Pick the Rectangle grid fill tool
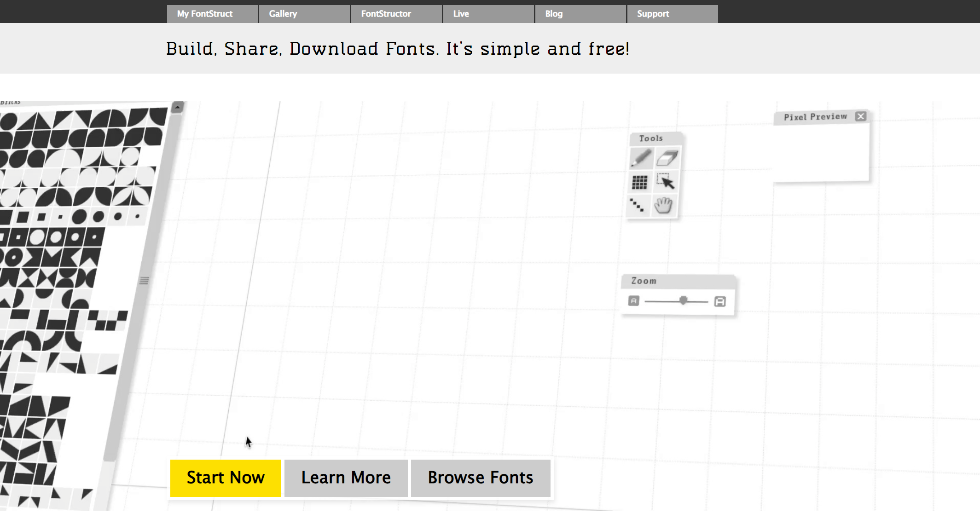The image size is (980, 513). pyautogui.click(x=639, y=183)
